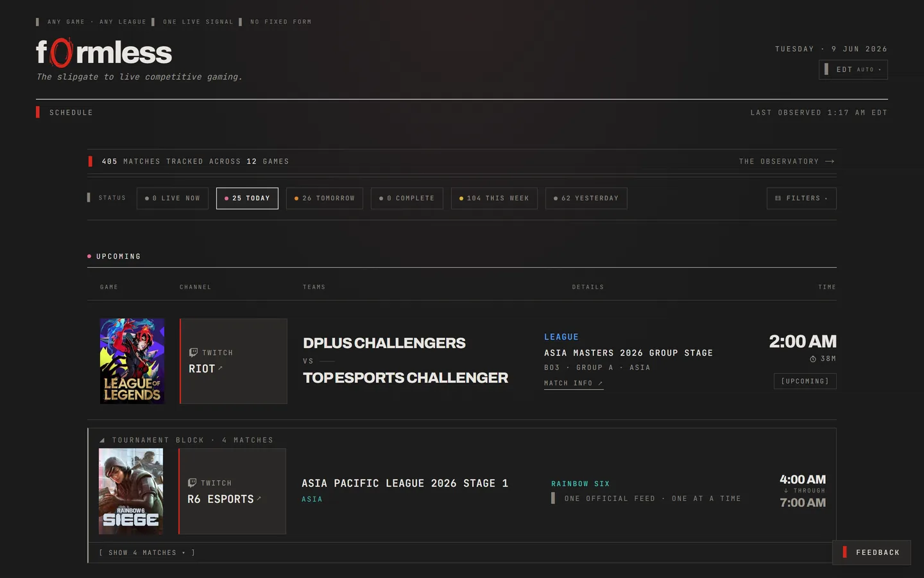924x578 pixels.
Task: Click the 2:00 AM match time
Action: pyautogui.click(x=803, y=342)
